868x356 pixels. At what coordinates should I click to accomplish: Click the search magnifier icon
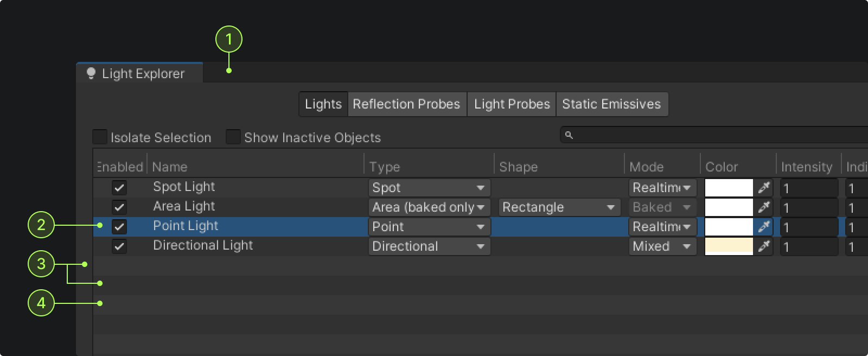click(569, 135)
